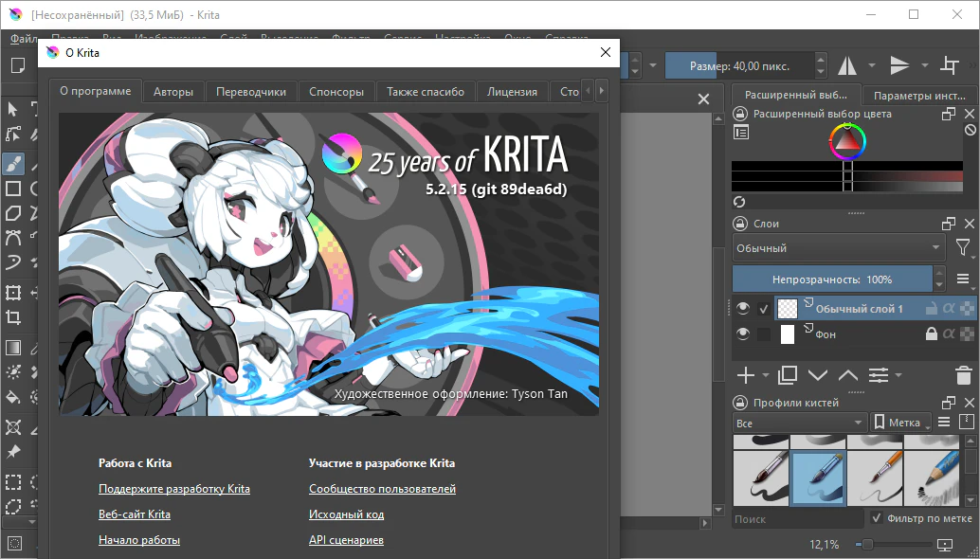Viewport: 980px width, 559px height.
Task: Click the Исходный код link
Action: (346, 514)
